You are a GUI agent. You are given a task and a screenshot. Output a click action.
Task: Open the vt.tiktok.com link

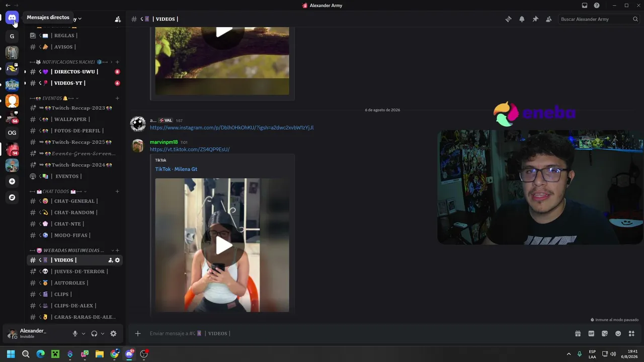190,149
